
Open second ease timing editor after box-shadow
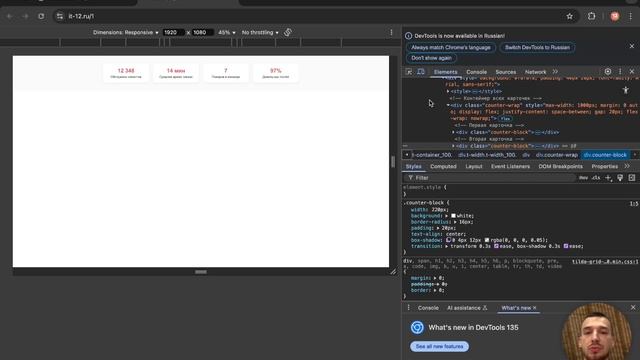[566, 246]
